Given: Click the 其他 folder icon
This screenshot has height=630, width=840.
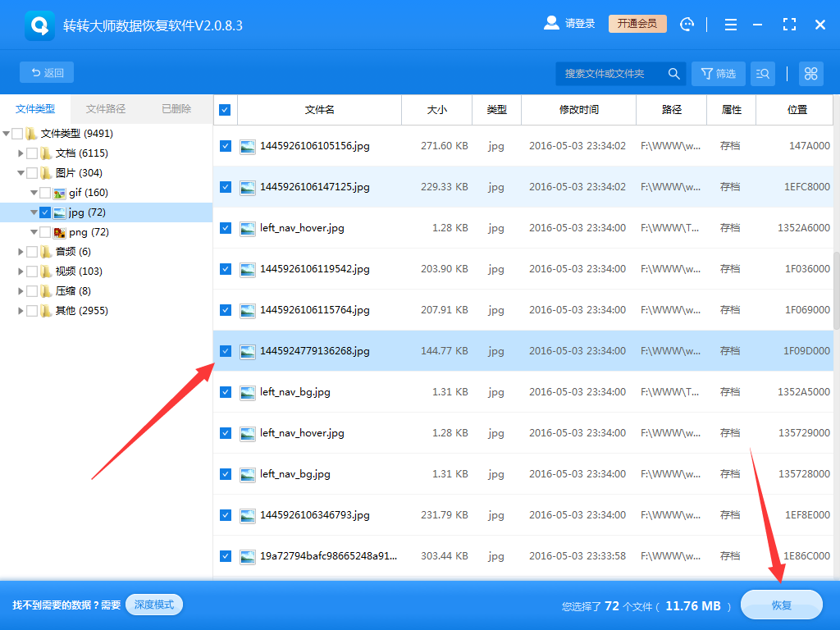Looking at the screenshot, I should [46, 311].
